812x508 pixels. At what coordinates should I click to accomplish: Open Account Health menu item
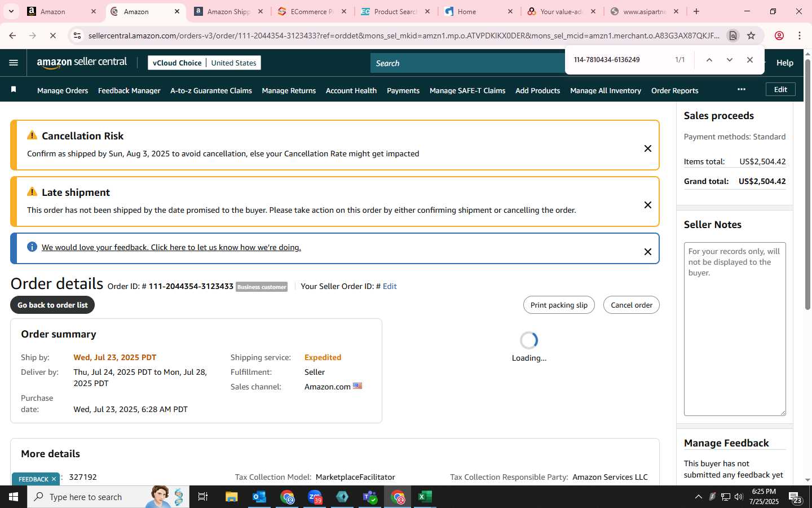[351, 90]
